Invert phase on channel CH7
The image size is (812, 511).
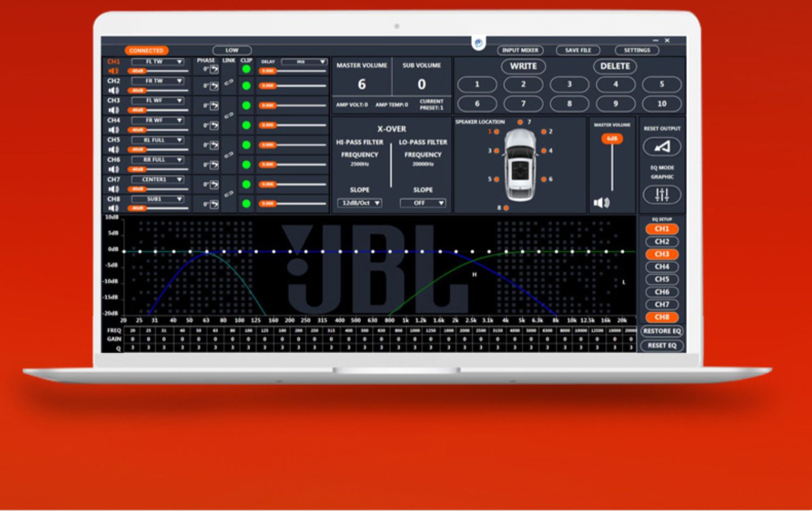(214, 185)
